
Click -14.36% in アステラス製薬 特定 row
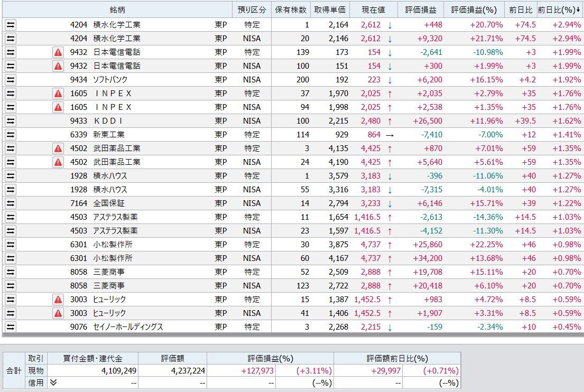point(488,217)
